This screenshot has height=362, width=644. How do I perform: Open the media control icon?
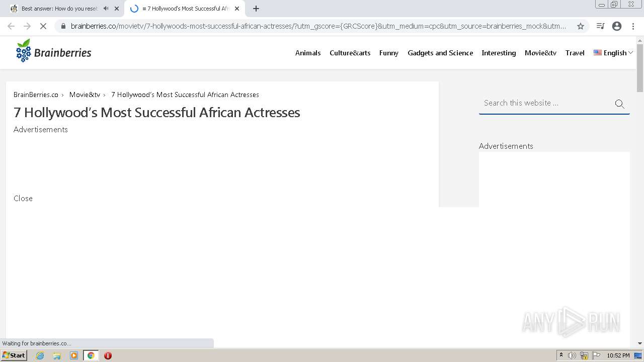point(600,26)
